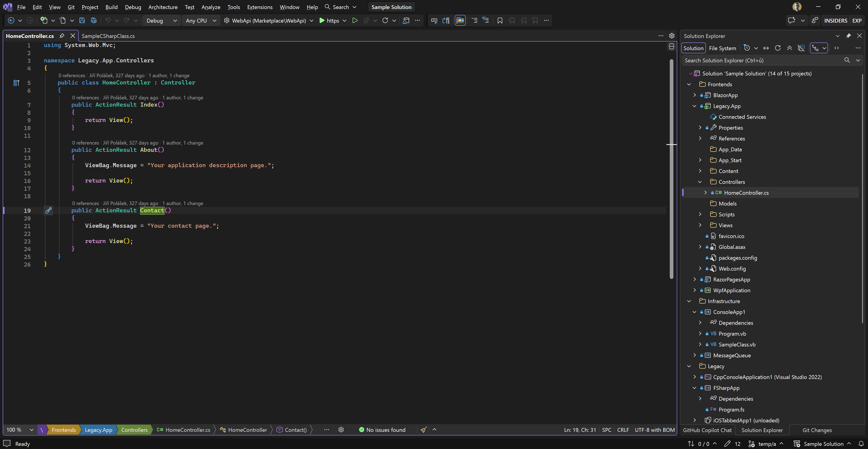The height and width of the screenshot is (449, 868).
Task: Toggle Solution Explorer auto-hide pin
Action: point(849,36)
